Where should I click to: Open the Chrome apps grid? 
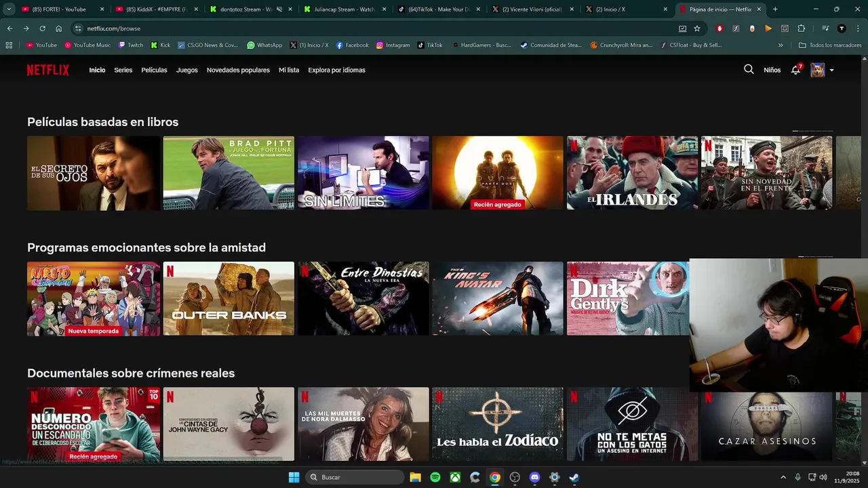(x=9, y=45)
